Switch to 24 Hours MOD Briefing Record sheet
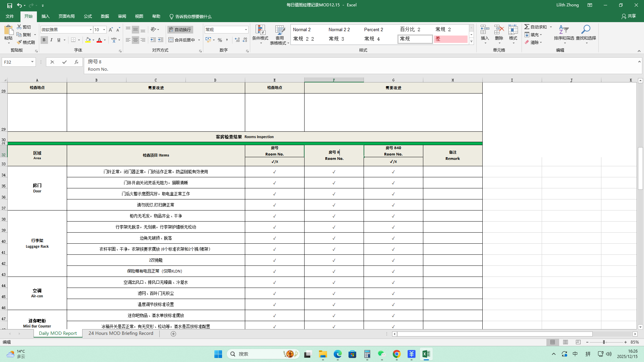 121,334
